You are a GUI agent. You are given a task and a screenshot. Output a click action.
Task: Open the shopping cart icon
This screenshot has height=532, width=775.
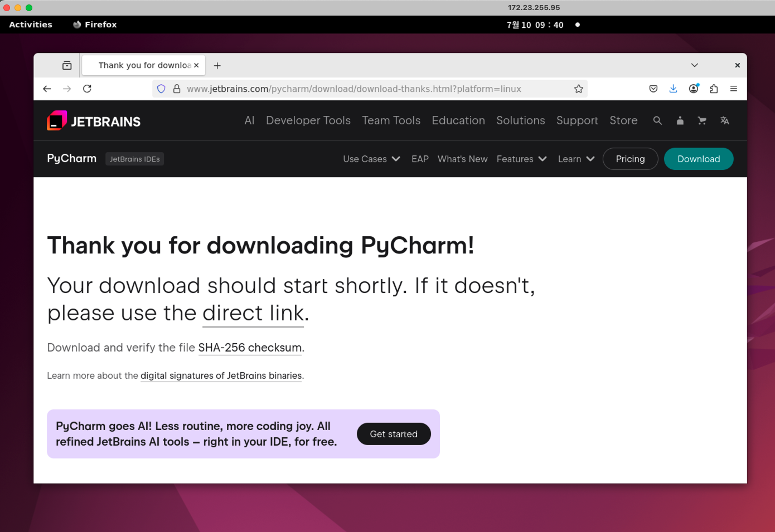(x=702, y=120)
